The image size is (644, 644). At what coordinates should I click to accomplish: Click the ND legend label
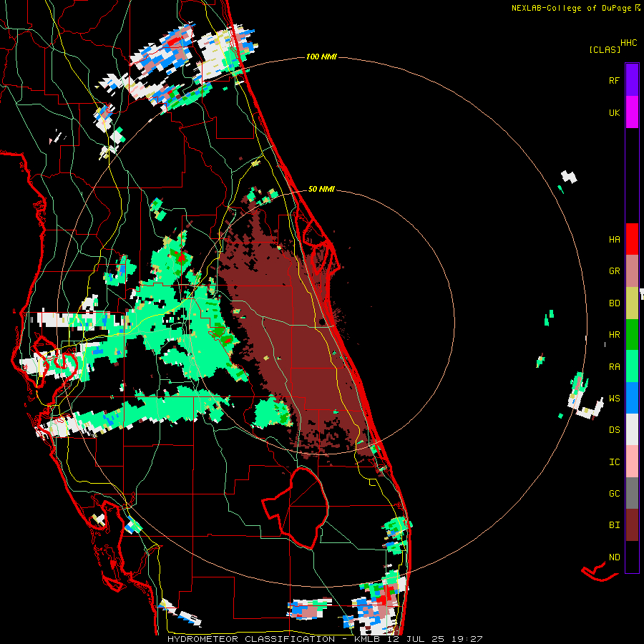coord(614,557)
